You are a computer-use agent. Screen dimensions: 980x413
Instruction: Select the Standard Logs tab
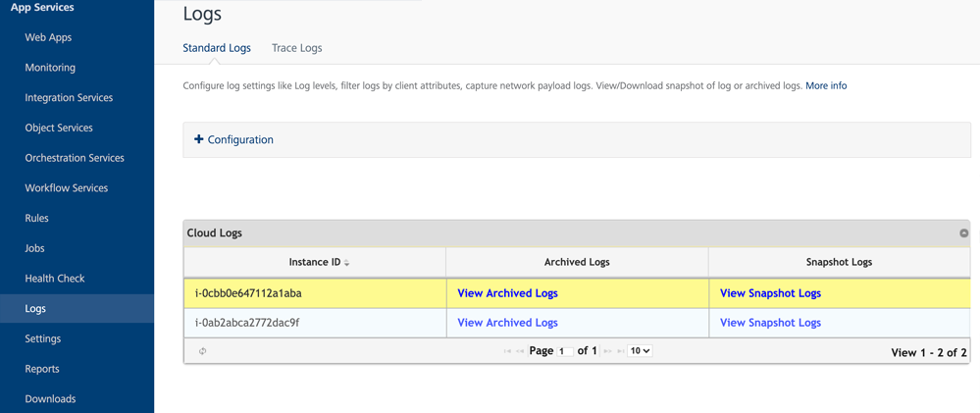coord(217,48)
